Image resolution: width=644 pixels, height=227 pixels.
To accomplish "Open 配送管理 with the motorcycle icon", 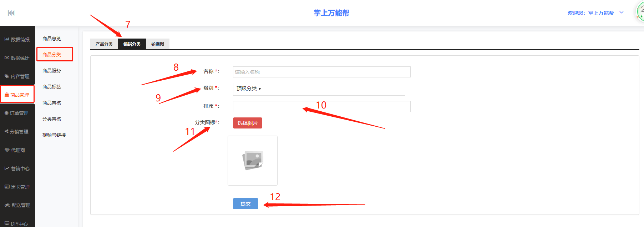I will coord(17,205).
